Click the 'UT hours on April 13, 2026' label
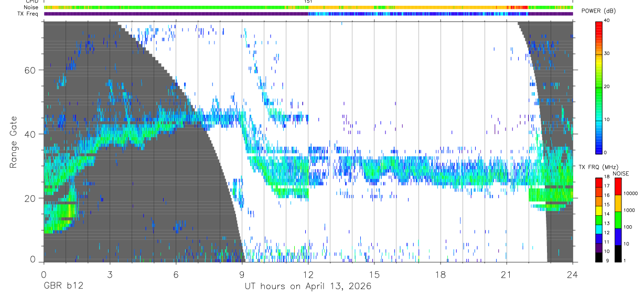This screenshot has width=644, height=297. pos(308,287)
